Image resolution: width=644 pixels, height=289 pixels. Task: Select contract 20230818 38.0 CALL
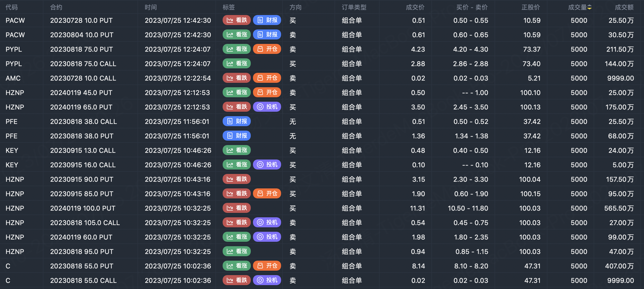[83, 121]
